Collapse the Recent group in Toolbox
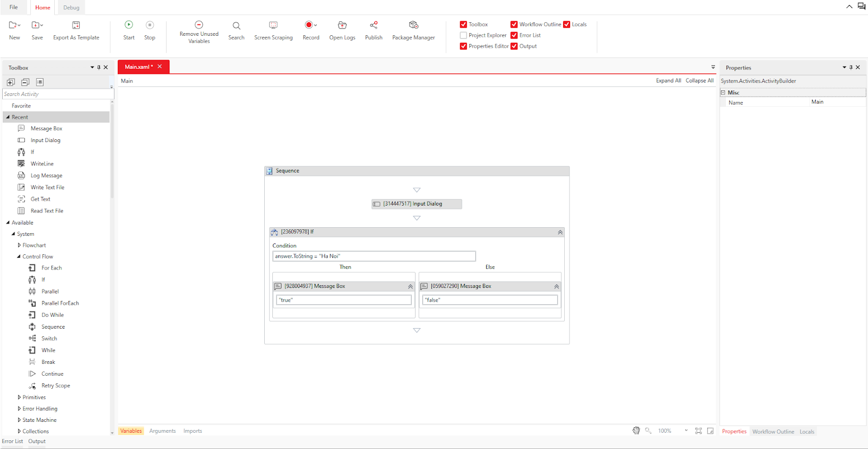 coord(8,117)
